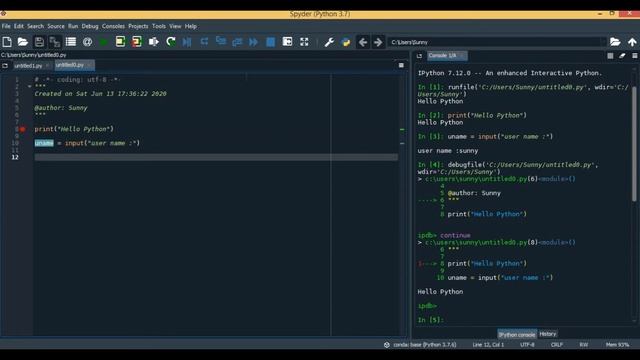Open the Run menu
This screenshot has width=640, height=360.
[73, 26]
